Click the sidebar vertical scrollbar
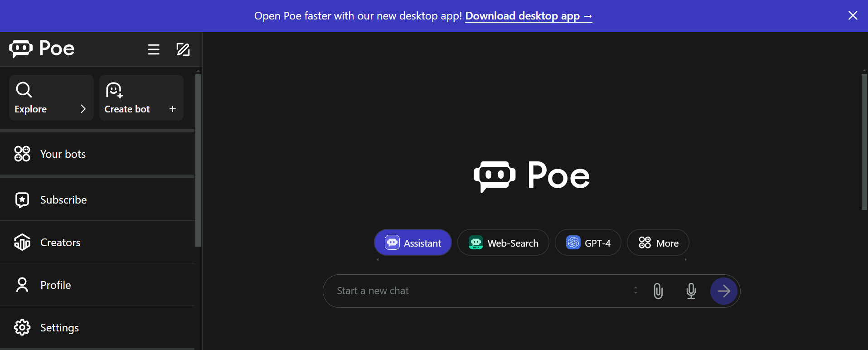The height and width of the screenshot is (350, 868). click(198, 160)
